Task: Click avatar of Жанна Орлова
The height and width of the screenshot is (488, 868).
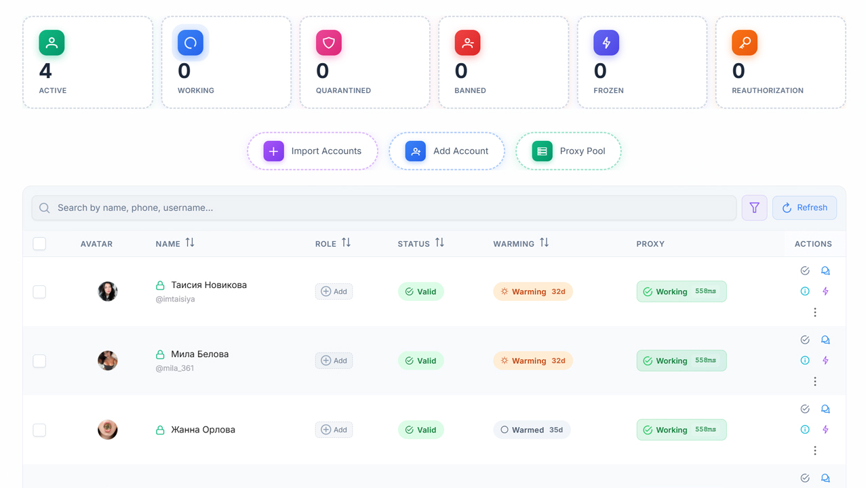Action: (107, 430)
